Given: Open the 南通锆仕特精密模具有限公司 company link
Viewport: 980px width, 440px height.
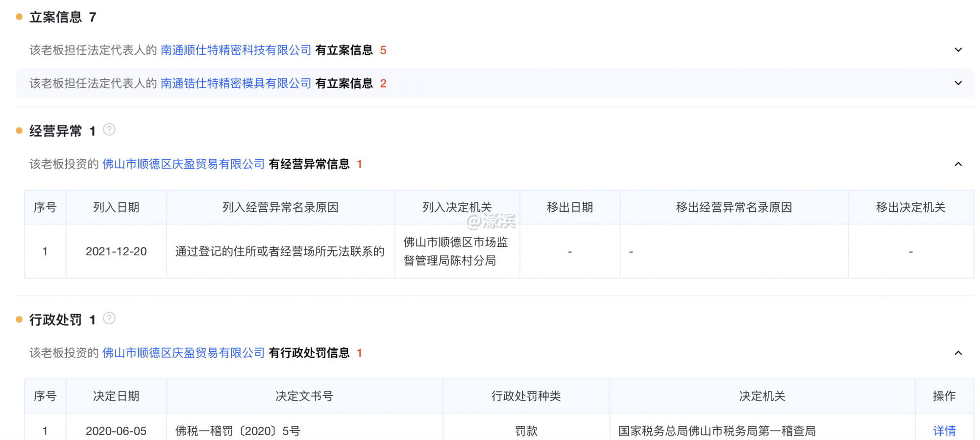Looking at the screenshot, I should click(x=236, y=83).
